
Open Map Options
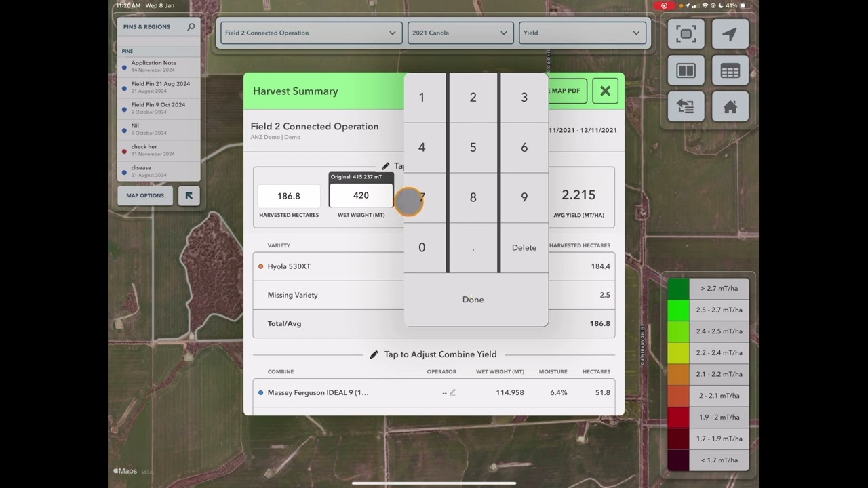click(x=145, y=196)
